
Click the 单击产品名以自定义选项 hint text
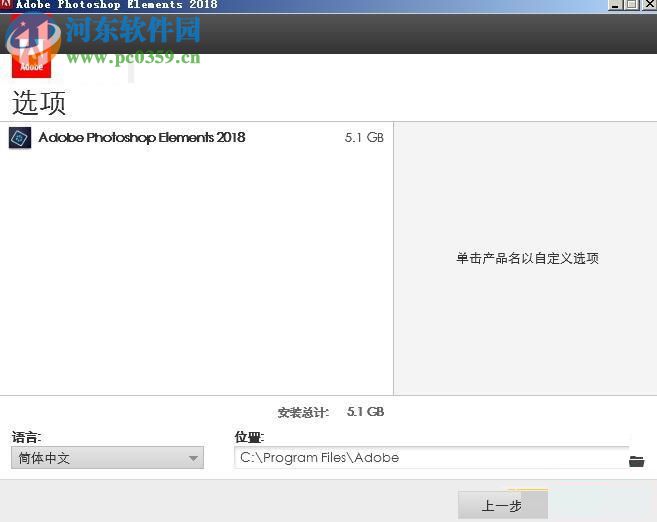click(527, 258)
